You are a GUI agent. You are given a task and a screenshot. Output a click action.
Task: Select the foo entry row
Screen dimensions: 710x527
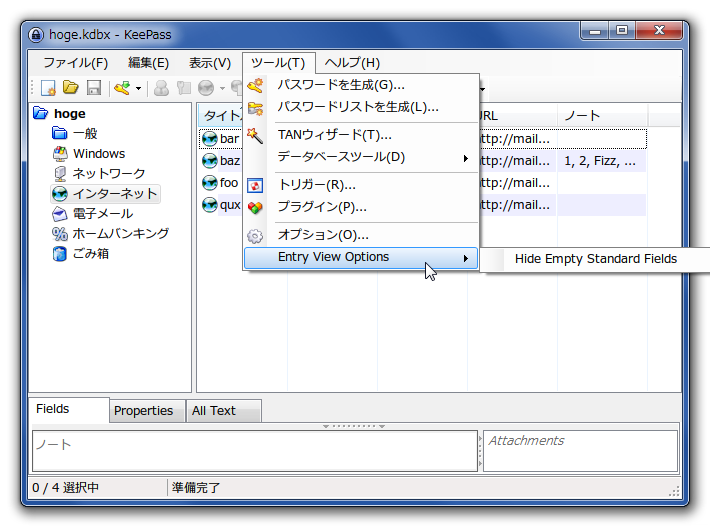(423, 183)
